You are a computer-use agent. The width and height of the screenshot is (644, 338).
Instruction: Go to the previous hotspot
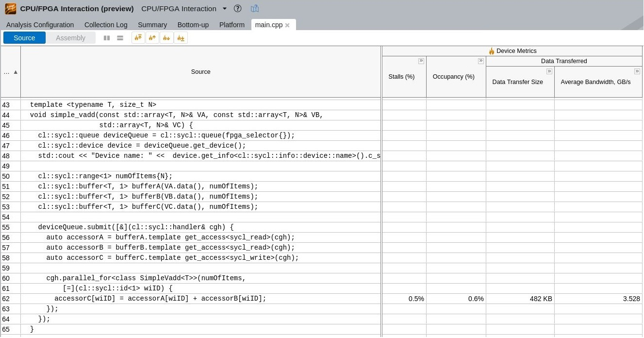(152, 38)
